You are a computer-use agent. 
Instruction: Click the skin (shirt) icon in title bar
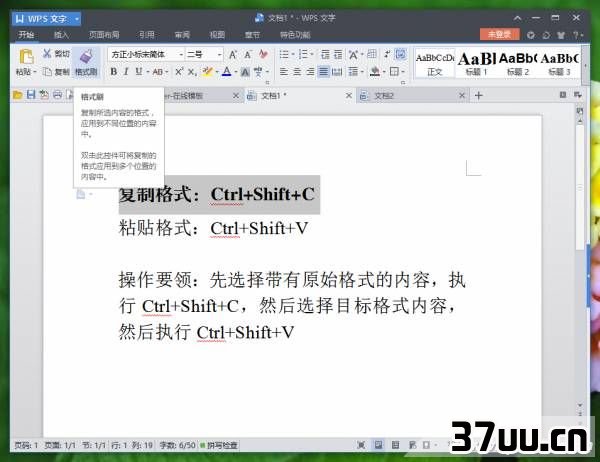[x=561, y=35]
